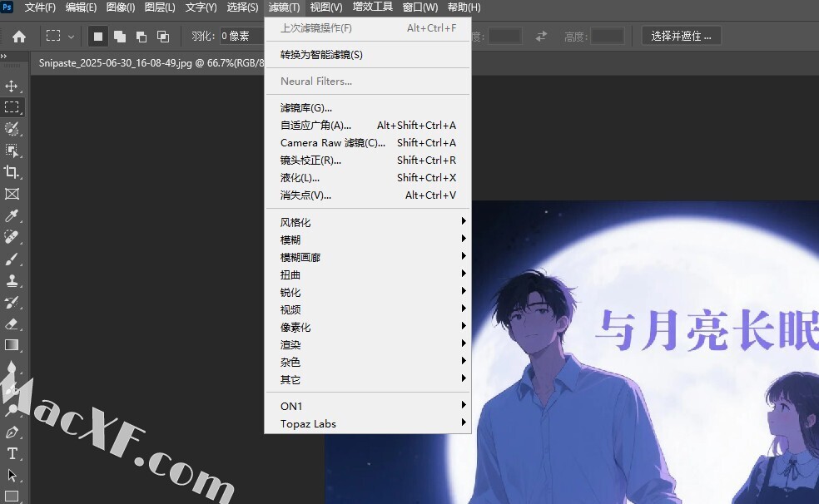
Task: Choose the New Selection mode
Action: click(97, 36)
